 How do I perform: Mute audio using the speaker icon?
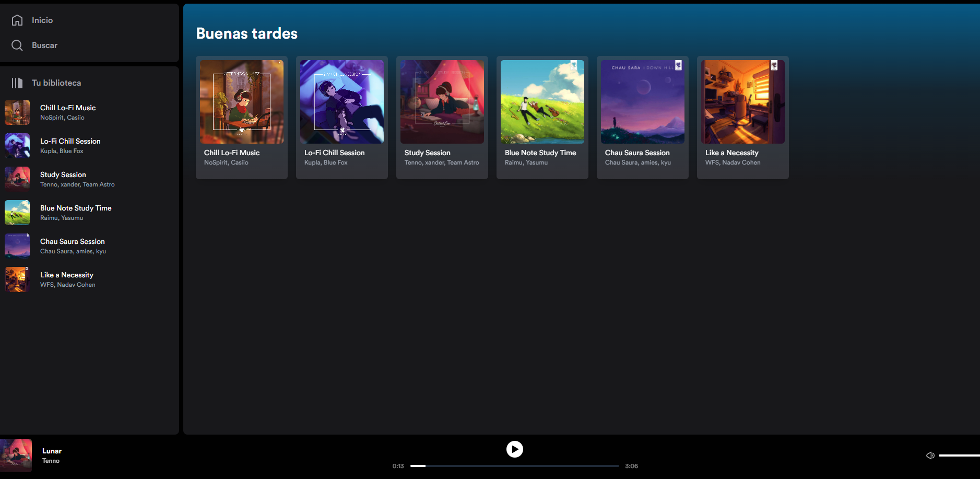point(930,455)
